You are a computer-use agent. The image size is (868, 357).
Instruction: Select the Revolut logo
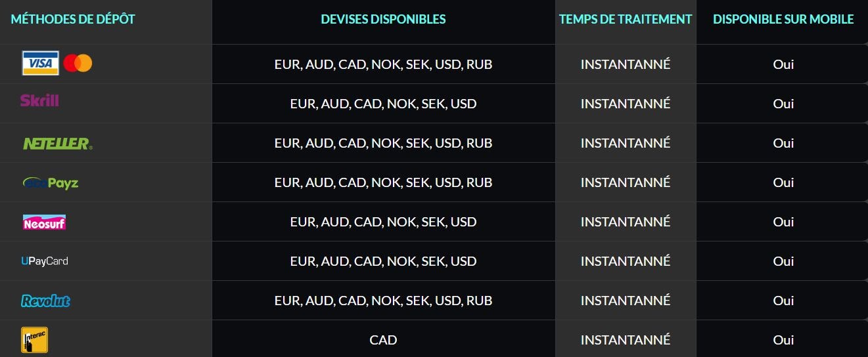tap(45, 301)
